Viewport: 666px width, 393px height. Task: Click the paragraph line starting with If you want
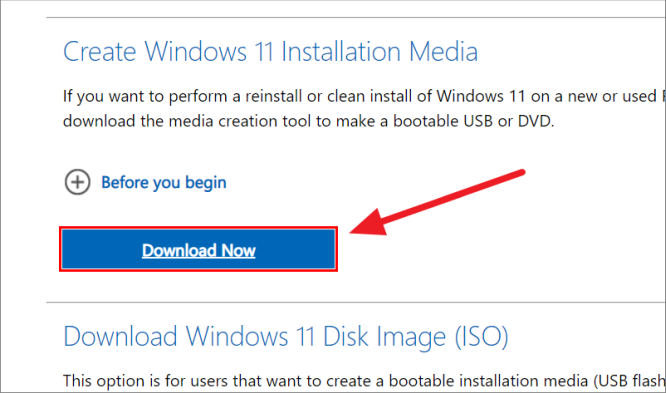tap(364, 96)
